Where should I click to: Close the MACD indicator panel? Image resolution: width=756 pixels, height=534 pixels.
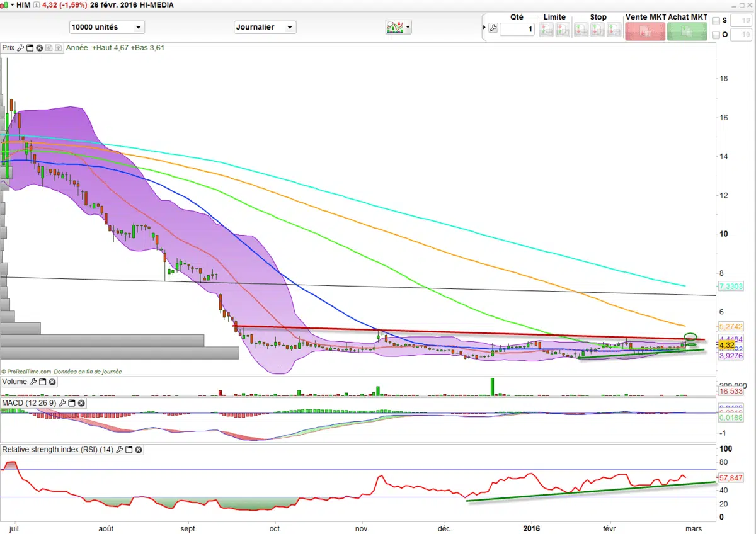pyautogui.click(x=81, y=402)
